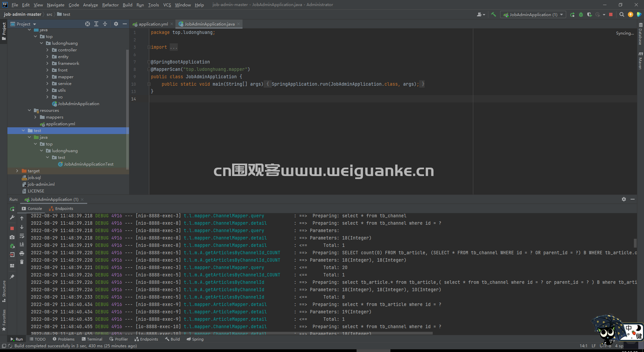
Task: Open the profiler dropdown arrow next to the stop button
Action: tap(604, 15)
